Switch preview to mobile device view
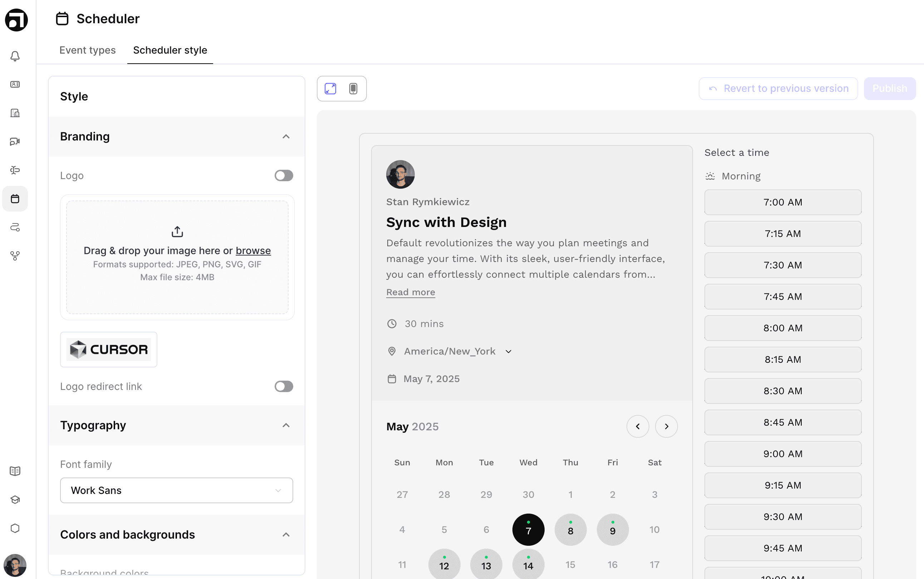 (353, 89)
